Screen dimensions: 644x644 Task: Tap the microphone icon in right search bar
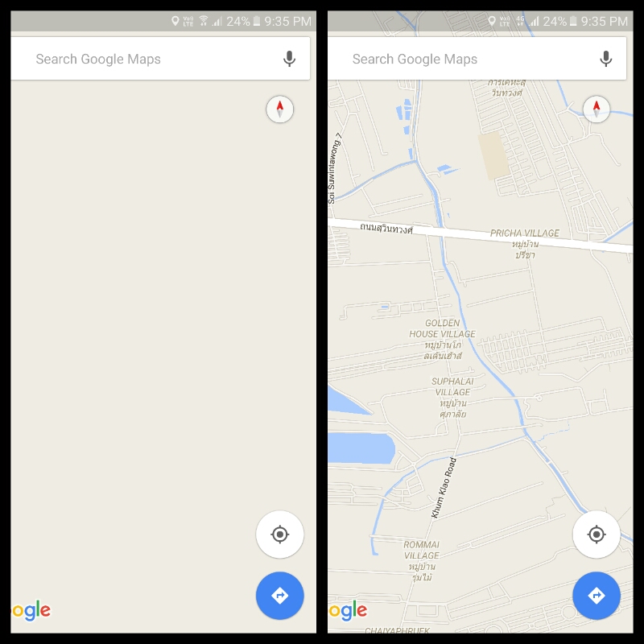(606, 59)
